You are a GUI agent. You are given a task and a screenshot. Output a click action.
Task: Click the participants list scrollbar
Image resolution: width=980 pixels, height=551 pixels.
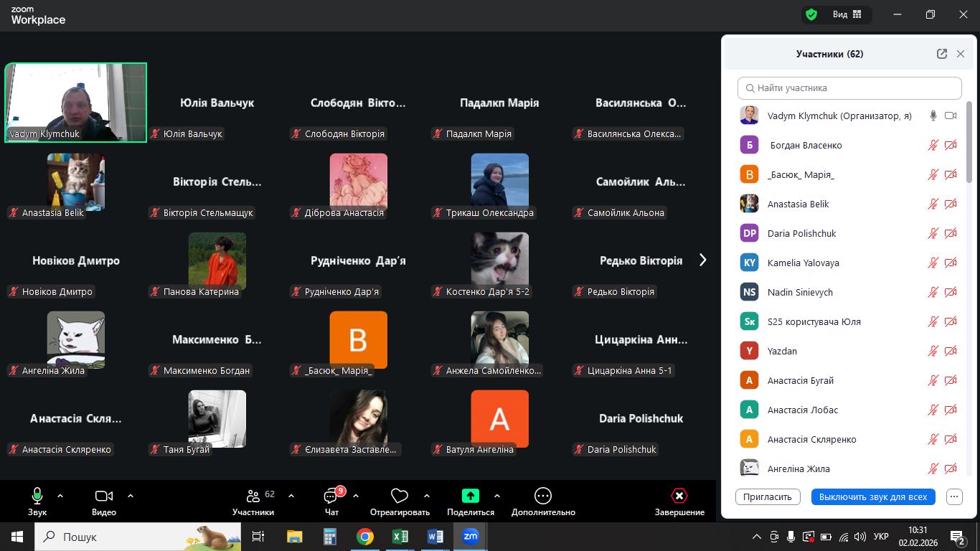coord(969,143)
